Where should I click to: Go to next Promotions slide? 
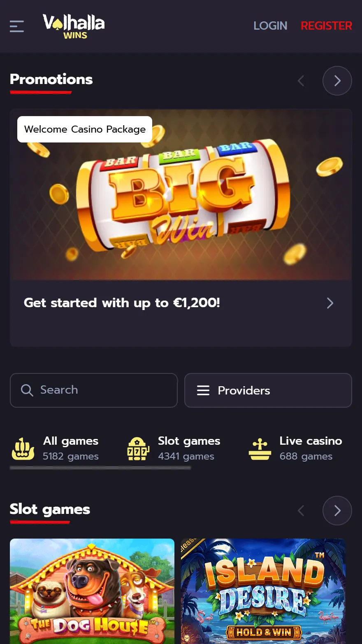tap(337, 81)
